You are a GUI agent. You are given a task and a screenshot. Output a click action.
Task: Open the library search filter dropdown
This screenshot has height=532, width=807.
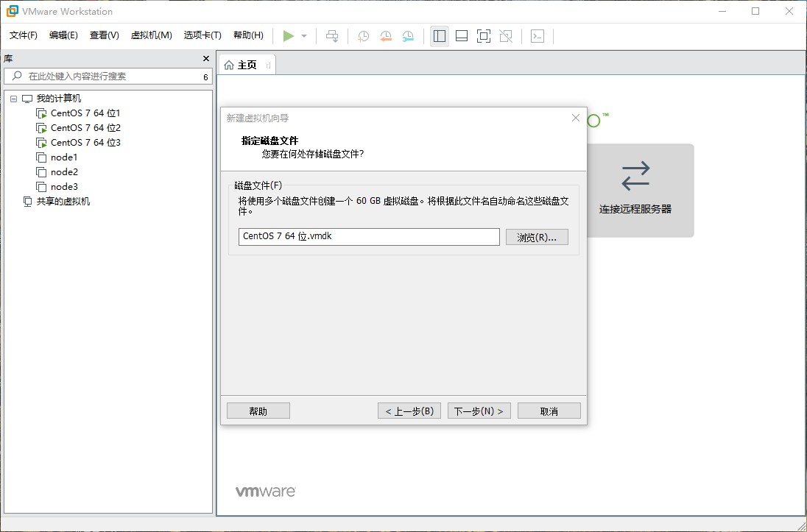[x=205, y=77]
